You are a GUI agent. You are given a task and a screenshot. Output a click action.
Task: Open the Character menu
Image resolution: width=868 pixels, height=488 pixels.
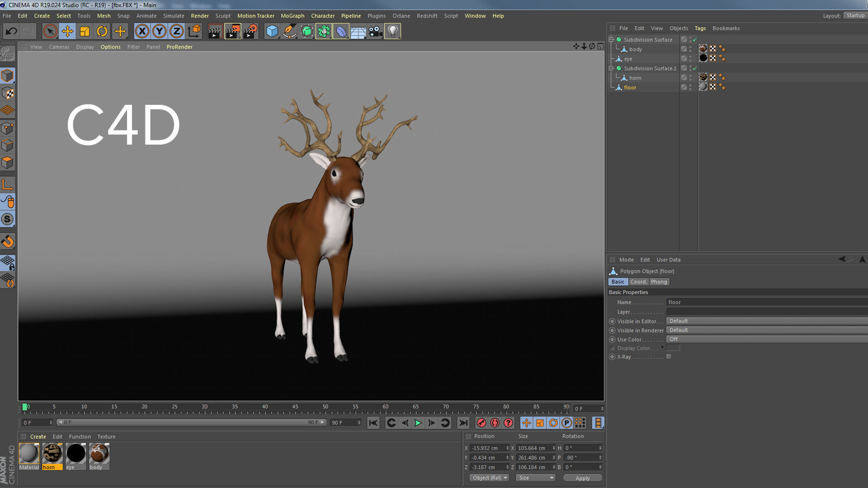tap(323, 16)
